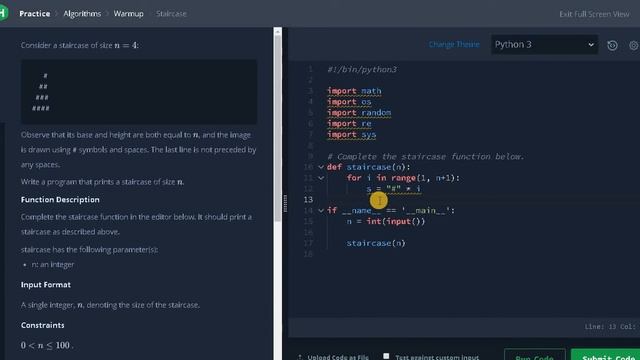The width and height of the screenshot is (640, 360).
Task: Click the Run Code button
Action: [x=535, y=354]
